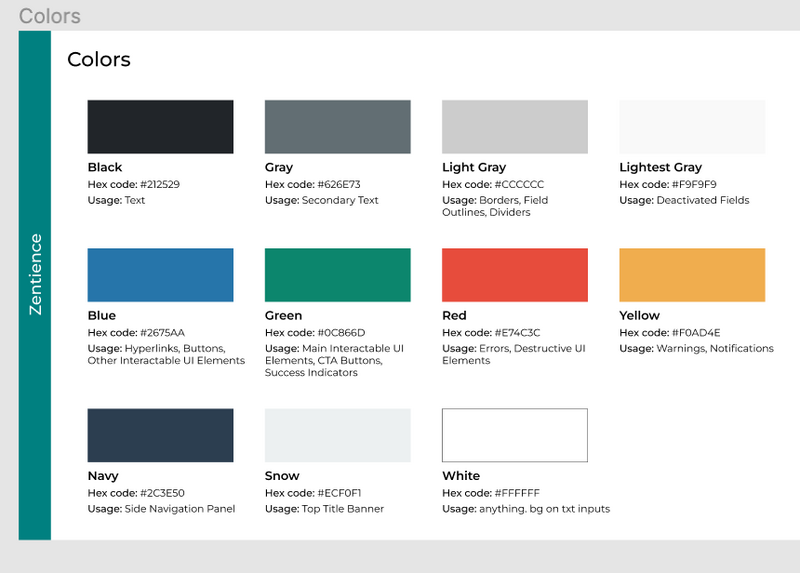Click the Red swatch name label
The image size is (800, 573).
[x=454, y=315]
